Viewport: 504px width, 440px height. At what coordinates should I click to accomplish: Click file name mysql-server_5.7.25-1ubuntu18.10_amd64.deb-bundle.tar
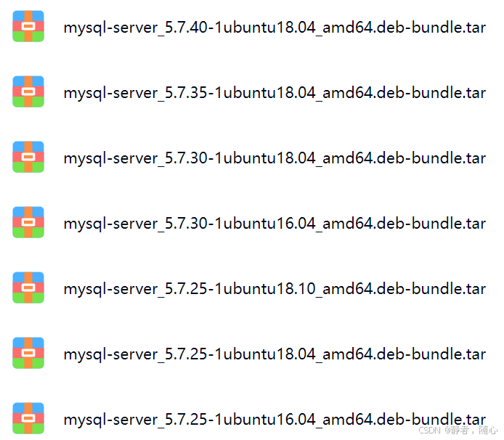point(275,289)
